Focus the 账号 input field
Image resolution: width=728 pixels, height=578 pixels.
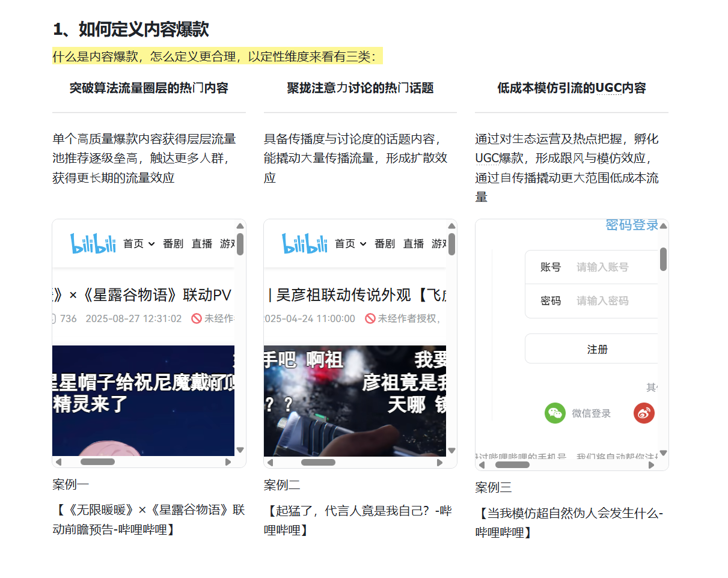point(613,267)
